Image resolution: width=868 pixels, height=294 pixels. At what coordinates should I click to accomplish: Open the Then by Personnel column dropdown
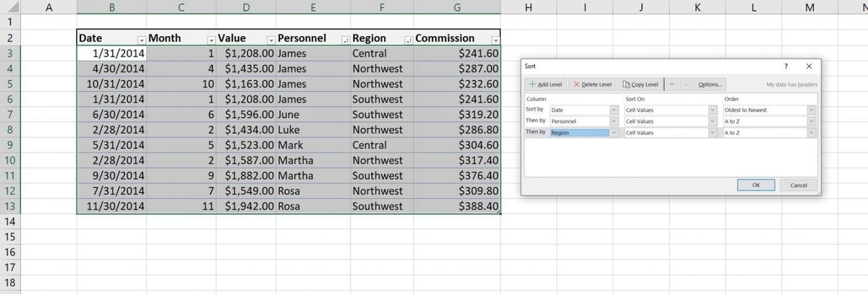coord(614,121)
